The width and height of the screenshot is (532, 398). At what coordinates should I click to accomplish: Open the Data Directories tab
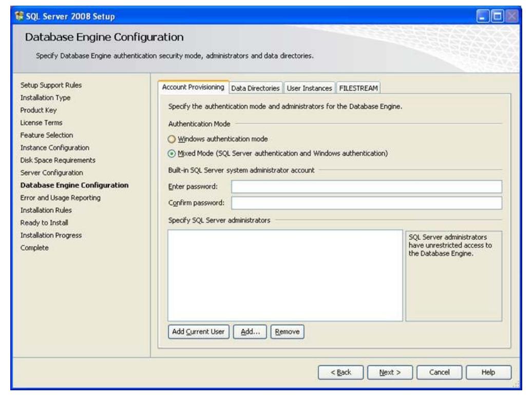(256, 88)
